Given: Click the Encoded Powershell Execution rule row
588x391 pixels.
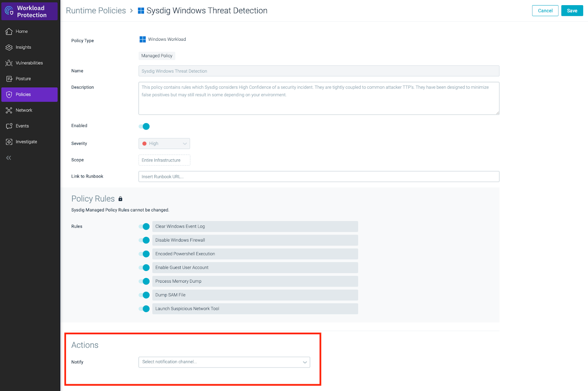Looking at the screenshot, I should (255, 254).
